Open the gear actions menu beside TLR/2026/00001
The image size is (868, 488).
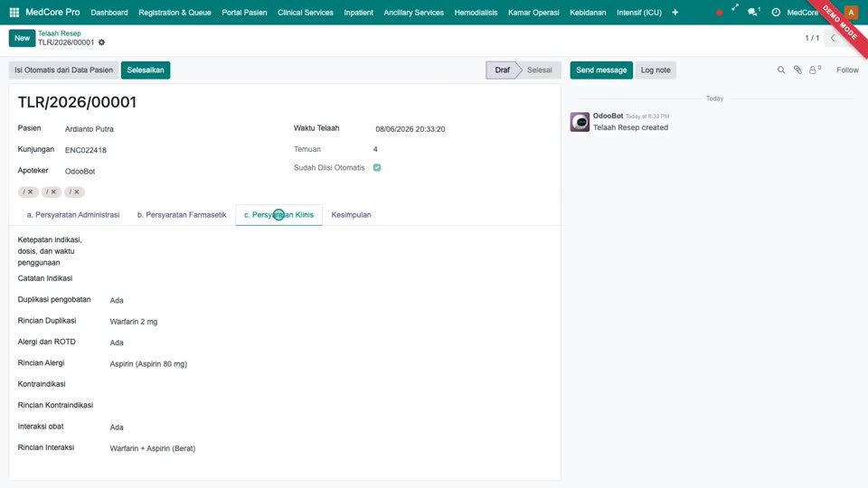pyautogui.click(x=101, y=42)
